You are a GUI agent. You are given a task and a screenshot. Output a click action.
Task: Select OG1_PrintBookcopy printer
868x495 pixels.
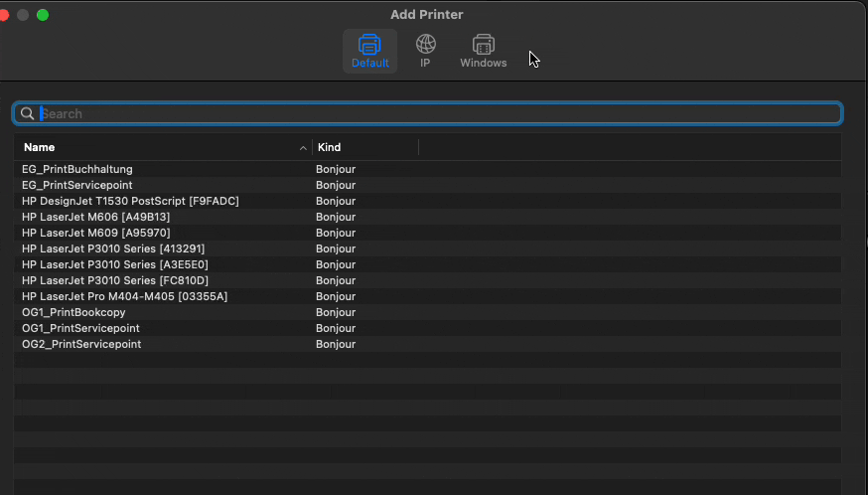coord(73,312)
